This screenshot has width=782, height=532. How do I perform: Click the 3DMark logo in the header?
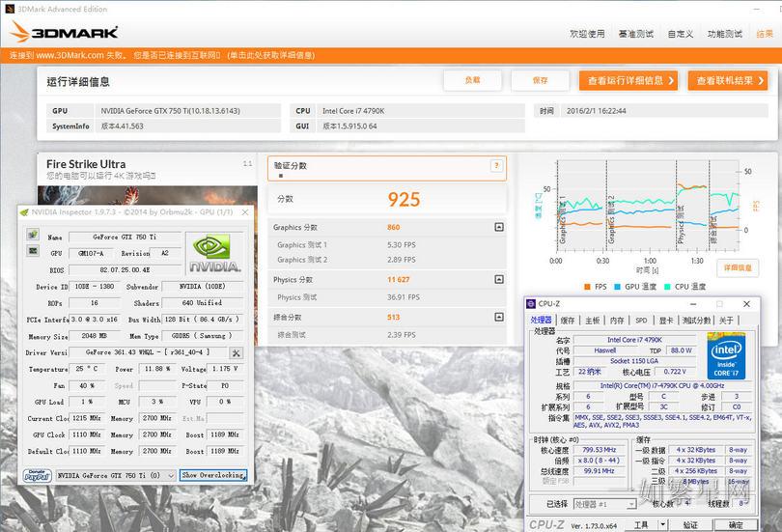[x=64, y=33]
